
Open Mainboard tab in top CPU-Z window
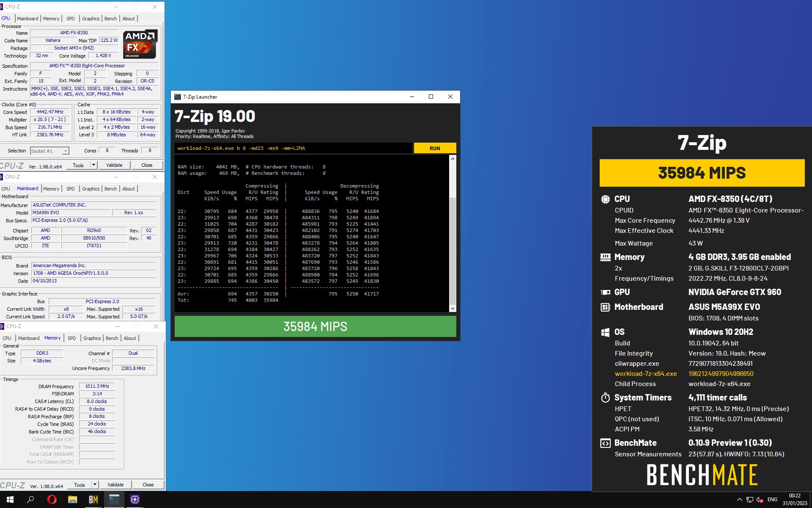click(27, 19)
